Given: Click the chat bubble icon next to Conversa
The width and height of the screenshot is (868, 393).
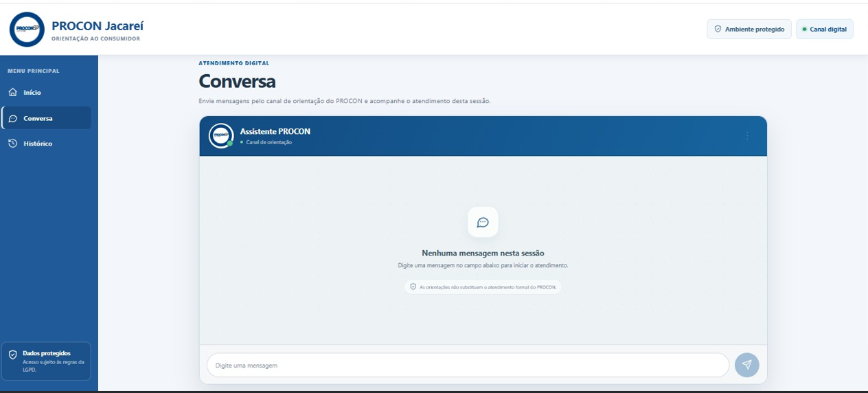Looking at the screenshot, I should click(12, 118).
